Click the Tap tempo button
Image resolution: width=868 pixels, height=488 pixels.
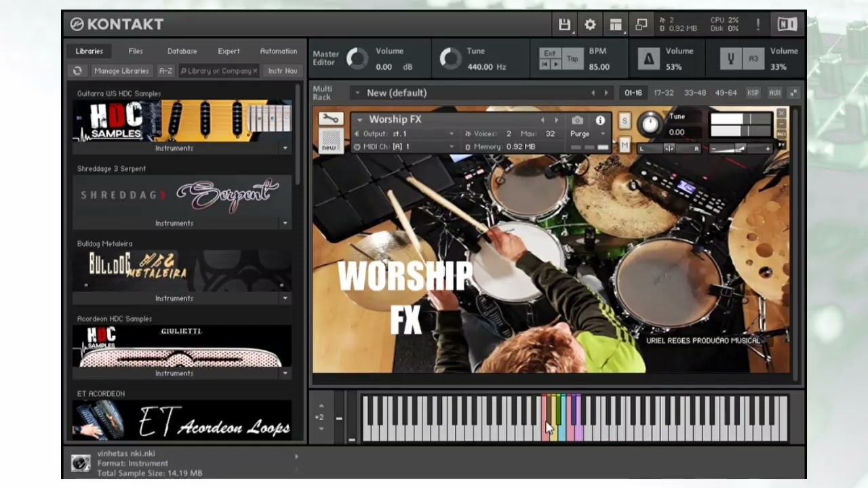point(573,59)
